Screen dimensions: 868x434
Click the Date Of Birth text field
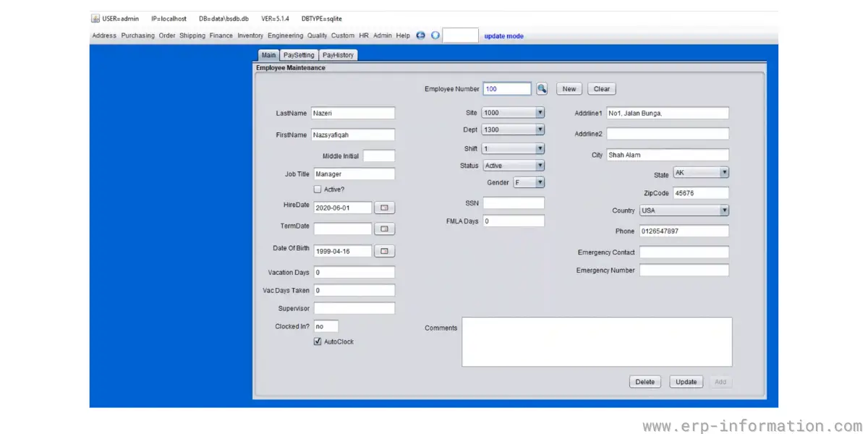pos(343,251)
